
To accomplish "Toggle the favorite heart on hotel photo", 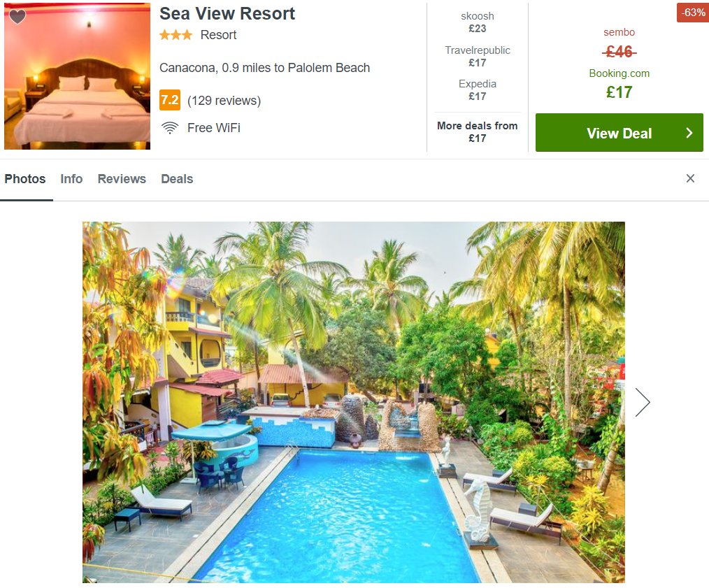I will tap(17, 17).
